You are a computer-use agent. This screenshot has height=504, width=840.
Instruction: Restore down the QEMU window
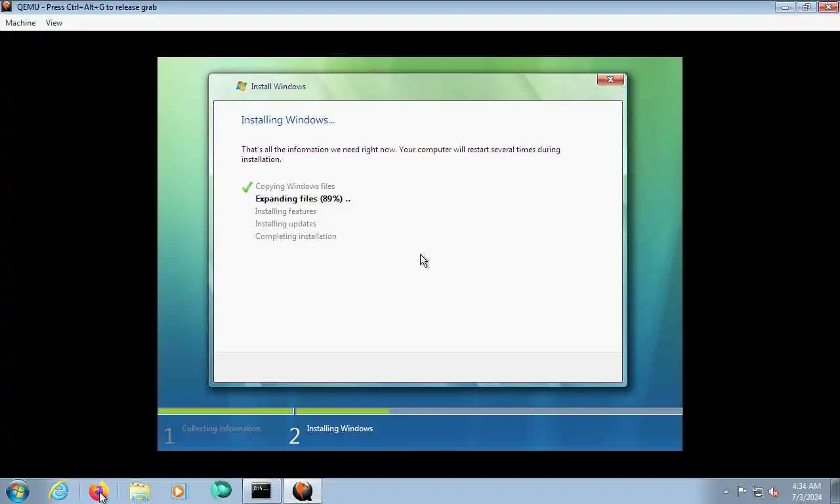pos(806,7)
